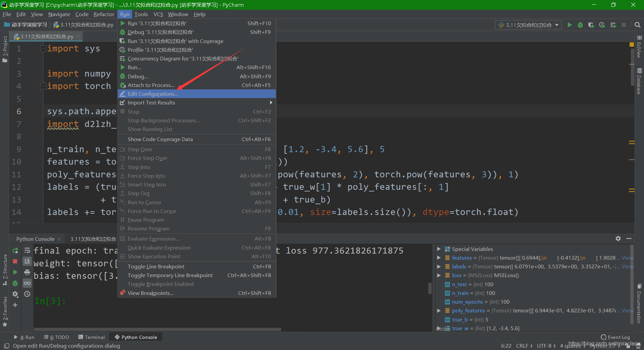644x350 pixels.
Task: Rerun the Python Console with the restart icon
Action: point(15,251)
